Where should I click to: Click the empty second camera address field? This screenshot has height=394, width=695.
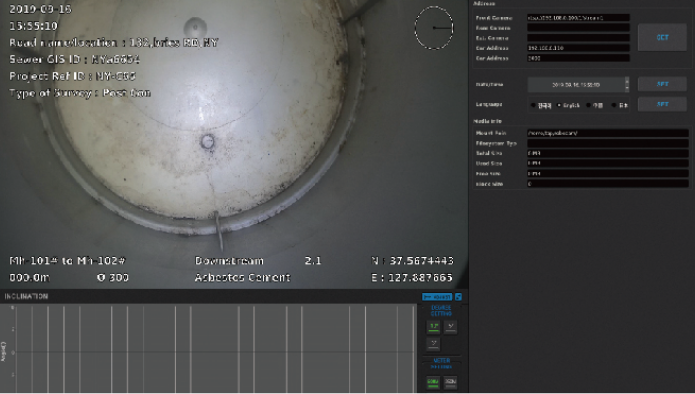[x=578, y=27]
